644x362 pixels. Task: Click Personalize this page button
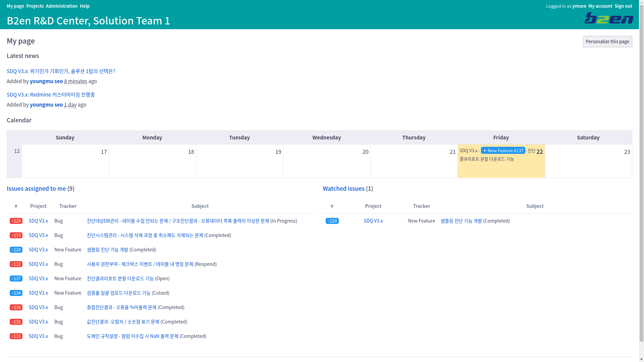coord(607,42)
